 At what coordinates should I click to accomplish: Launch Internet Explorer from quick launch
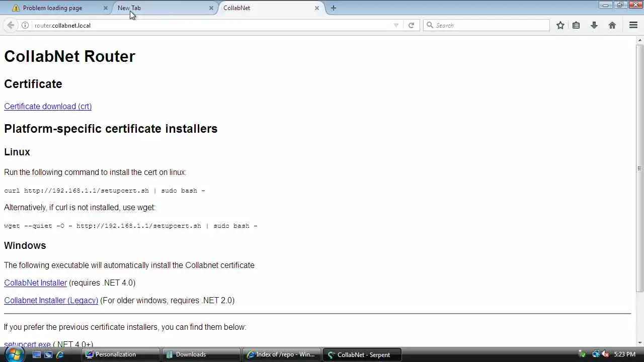click(x=60, y=354)
